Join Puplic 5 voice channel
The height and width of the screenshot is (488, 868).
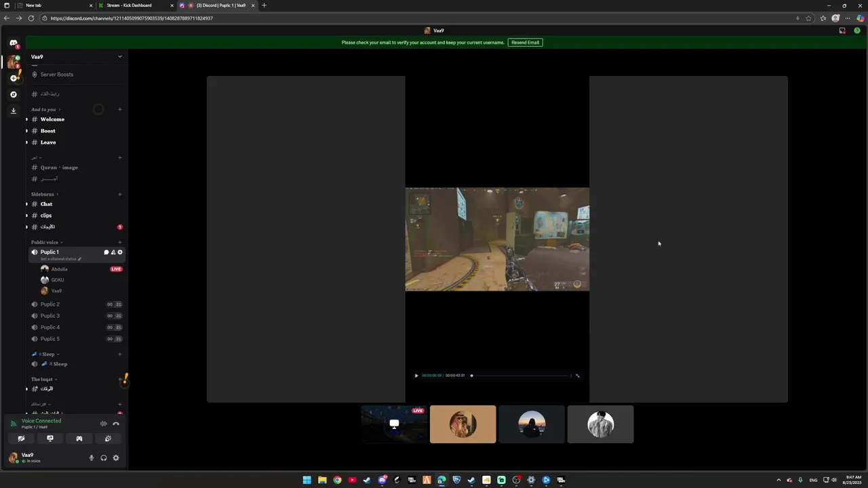(77, 339)
